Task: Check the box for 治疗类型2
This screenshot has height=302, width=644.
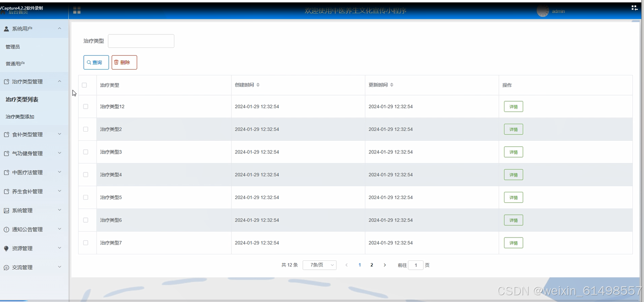Action: pos(86,129)
